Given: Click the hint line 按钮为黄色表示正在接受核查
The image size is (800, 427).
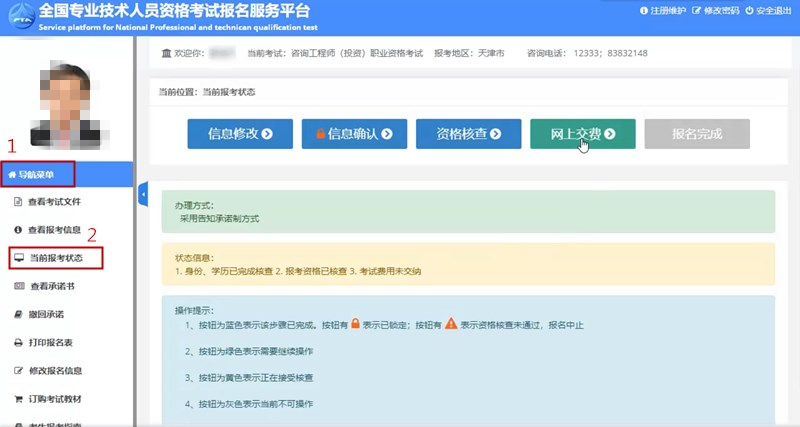Looking at the screenshot, I should point(249,378).
